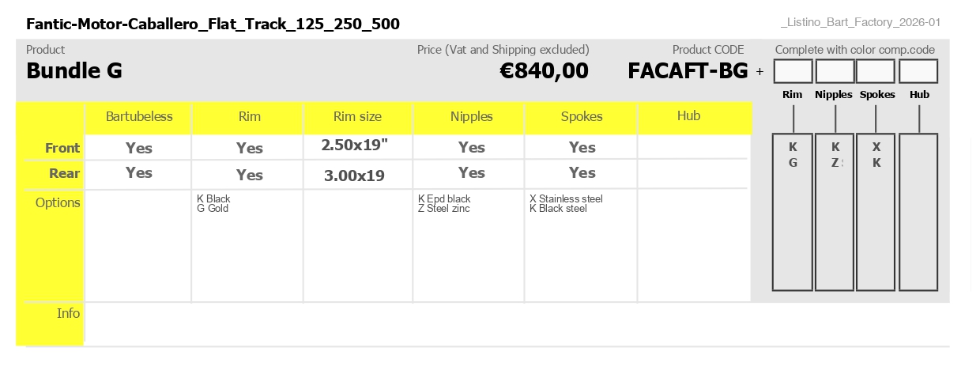Select the Rim size column header
This screenshot has height=374, width=980.
tap(357, 117)
